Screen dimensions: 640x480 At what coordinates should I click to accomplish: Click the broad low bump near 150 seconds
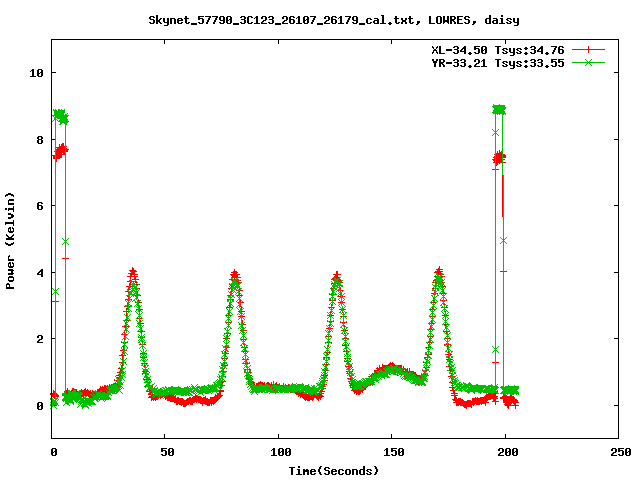[392, 369]
